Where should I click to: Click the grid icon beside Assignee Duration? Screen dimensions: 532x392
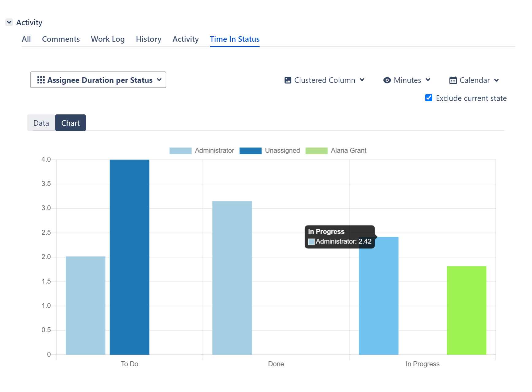41,80
